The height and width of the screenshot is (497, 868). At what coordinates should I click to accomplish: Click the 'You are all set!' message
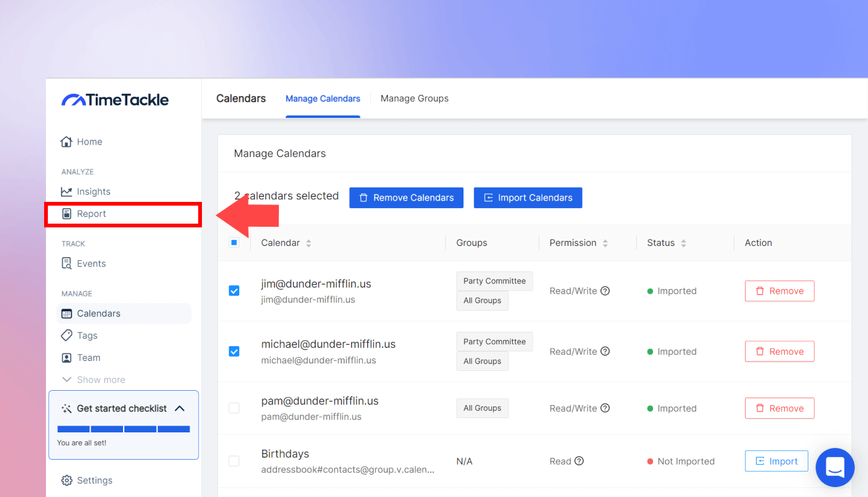(81, 443)
